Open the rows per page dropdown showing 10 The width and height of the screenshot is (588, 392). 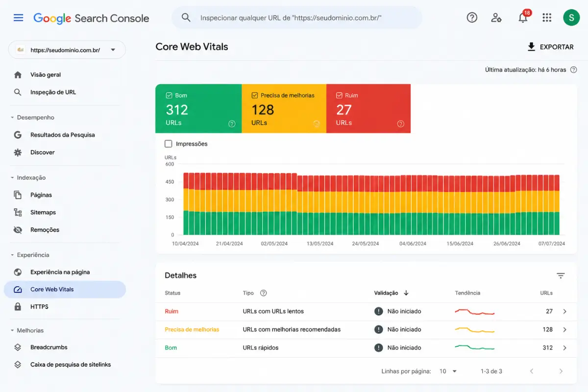pyautogui.click(x=448, y=371)
